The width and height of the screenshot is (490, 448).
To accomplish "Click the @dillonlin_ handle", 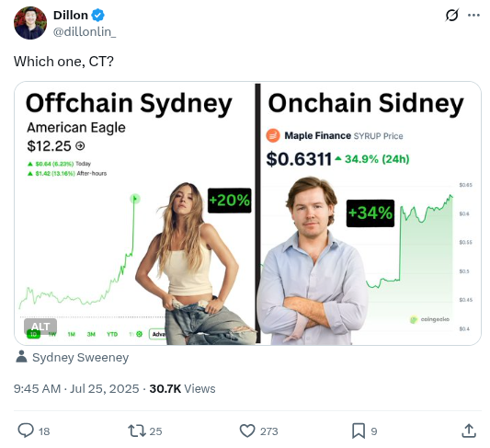I will click(85, 32).
